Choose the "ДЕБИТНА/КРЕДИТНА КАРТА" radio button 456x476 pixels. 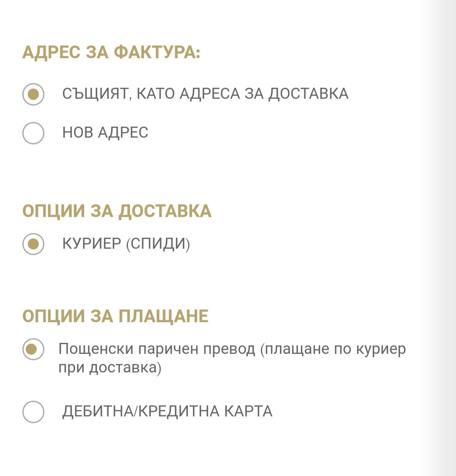tap(33, 411)
